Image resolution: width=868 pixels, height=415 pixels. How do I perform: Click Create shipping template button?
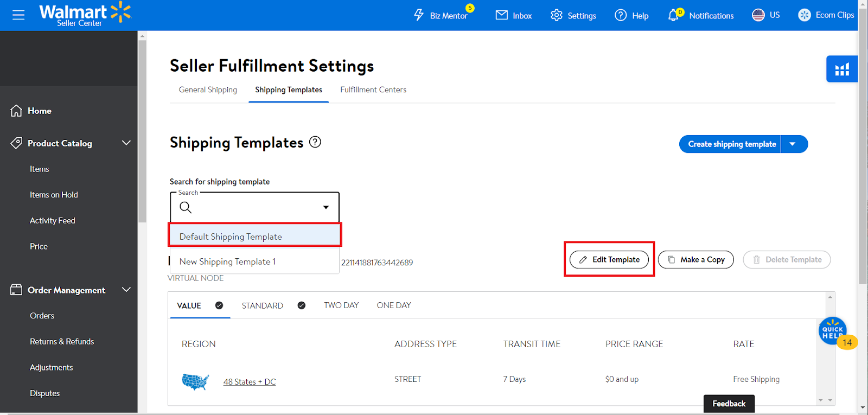[731, 144]
